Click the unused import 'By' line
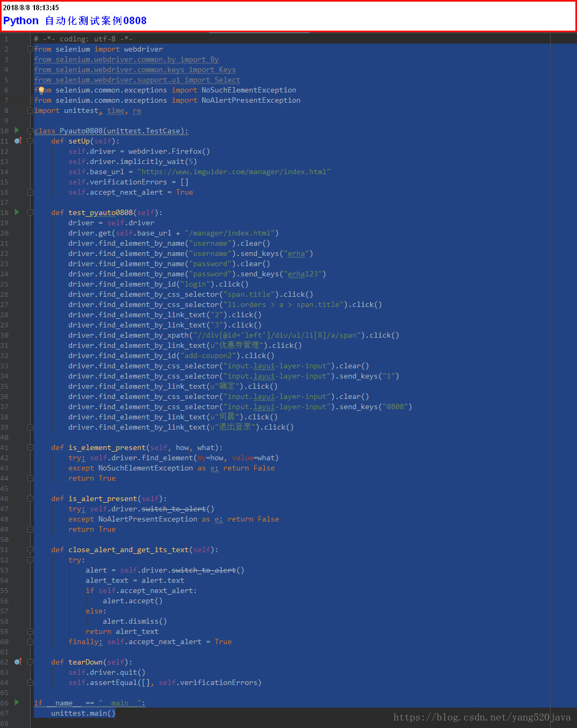The image size is (577, 728). pyautogui.click(x=126, y=59)
